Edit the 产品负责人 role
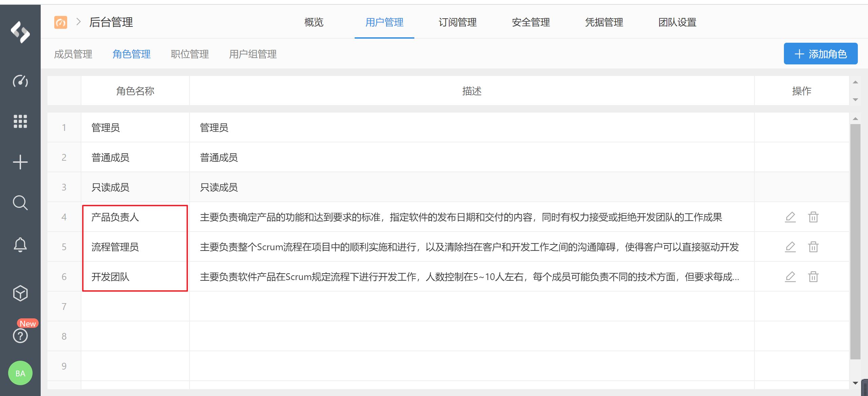The image size is (868, 396). (x=790, y=217)
